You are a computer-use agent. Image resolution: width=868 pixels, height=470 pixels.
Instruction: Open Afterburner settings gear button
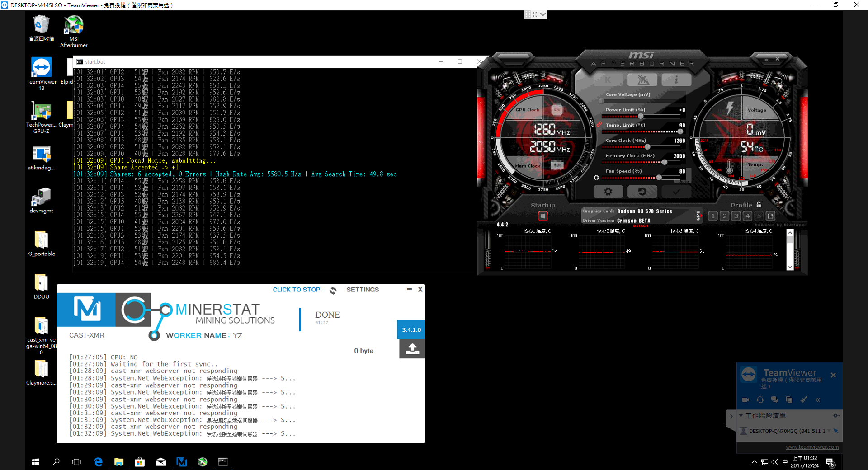pyautogui.click(x=608, y=192)
